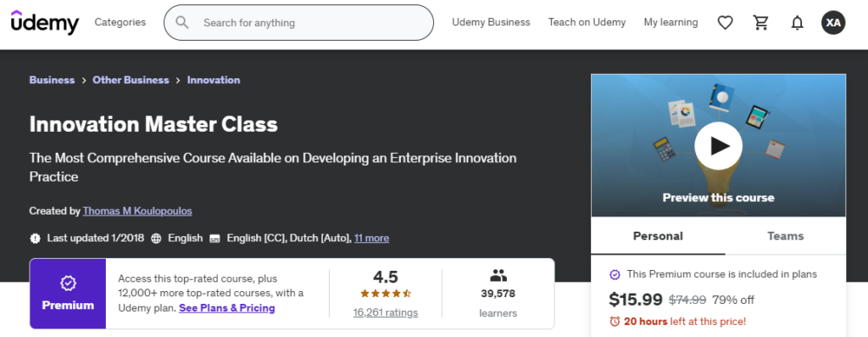Screen dimensions: 868x337
Task: Click the learners people icon
Action: [498, 275]
